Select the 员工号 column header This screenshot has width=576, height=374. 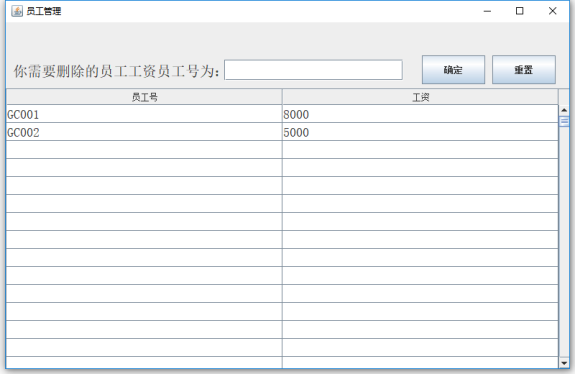coord(144,97)
